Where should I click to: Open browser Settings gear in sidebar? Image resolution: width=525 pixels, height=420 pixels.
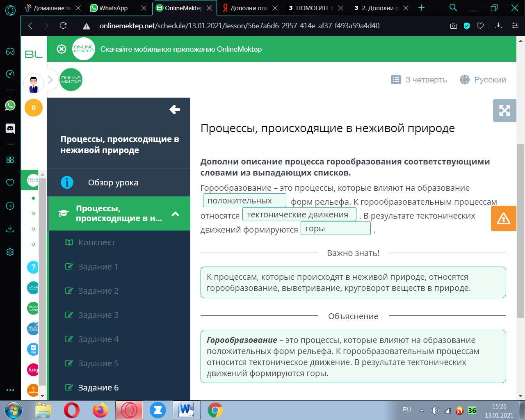pos(10,252)
